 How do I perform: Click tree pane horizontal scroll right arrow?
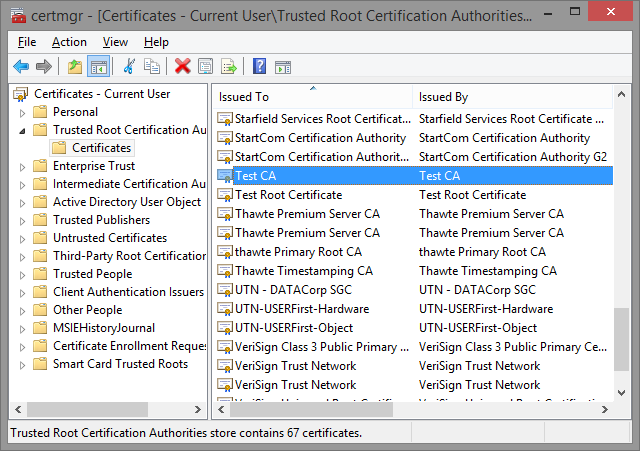pyautogui.click(x=198, y=409)
